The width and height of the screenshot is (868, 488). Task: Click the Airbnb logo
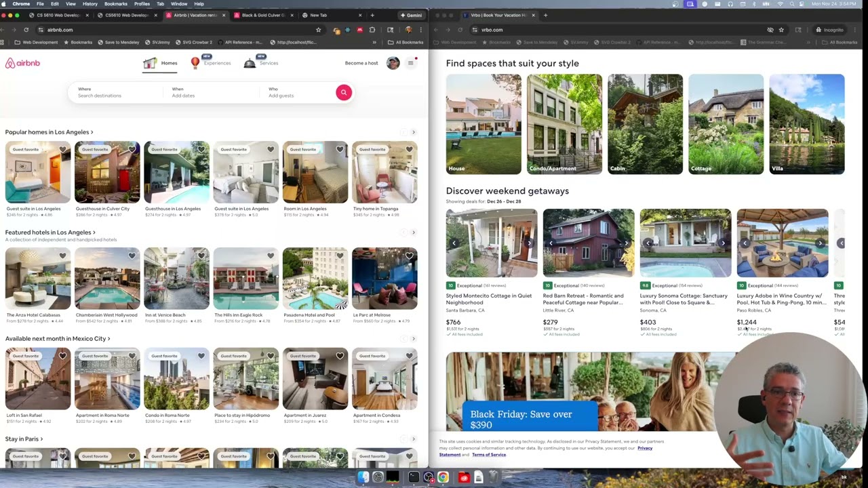(22, 63)
